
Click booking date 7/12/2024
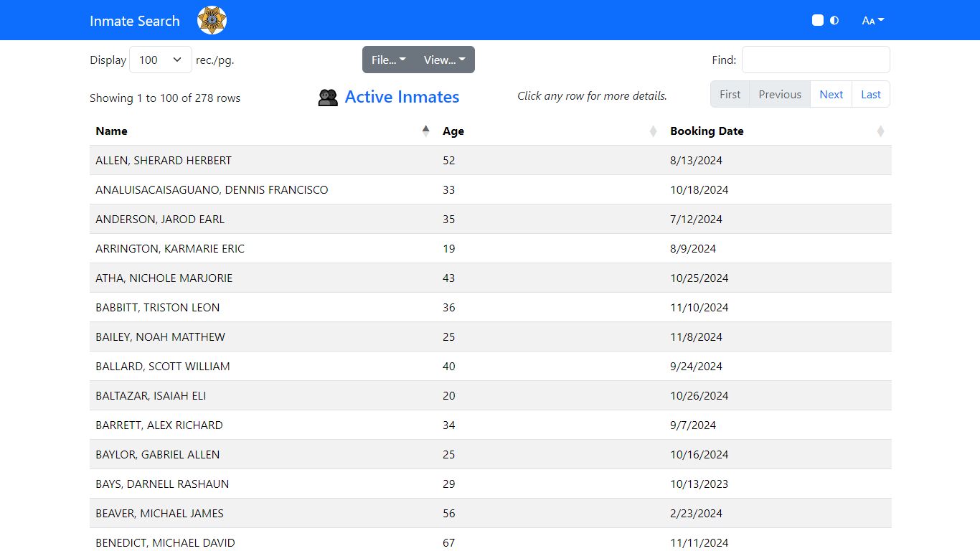click(x=696, y=219)
